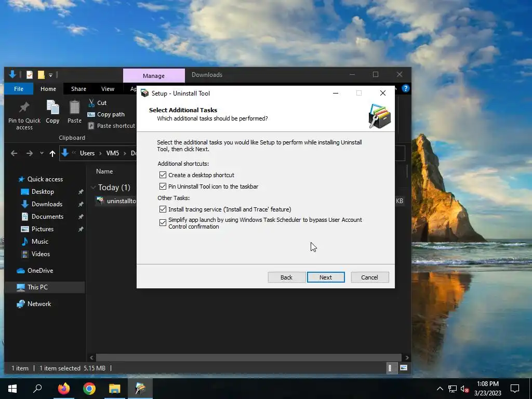Click the muted volume tray icon
This screenshot has height=399, width=532.
coord(464,389)
